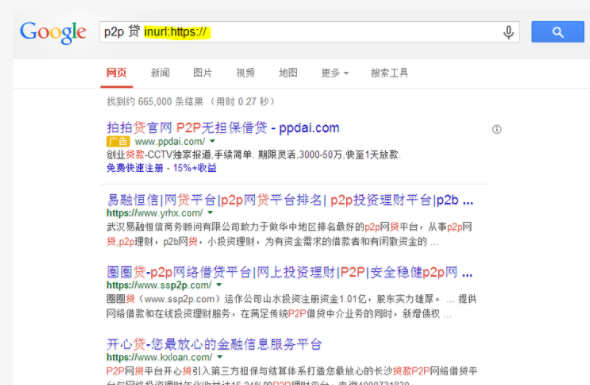Expand the arrow next to https://www.yrhx.com/
This screenshot has width=590, height=385.
pos(210,213)
